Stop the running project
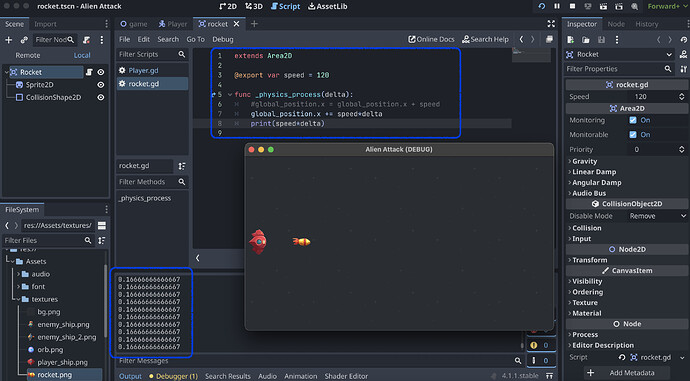 [572, 6]
